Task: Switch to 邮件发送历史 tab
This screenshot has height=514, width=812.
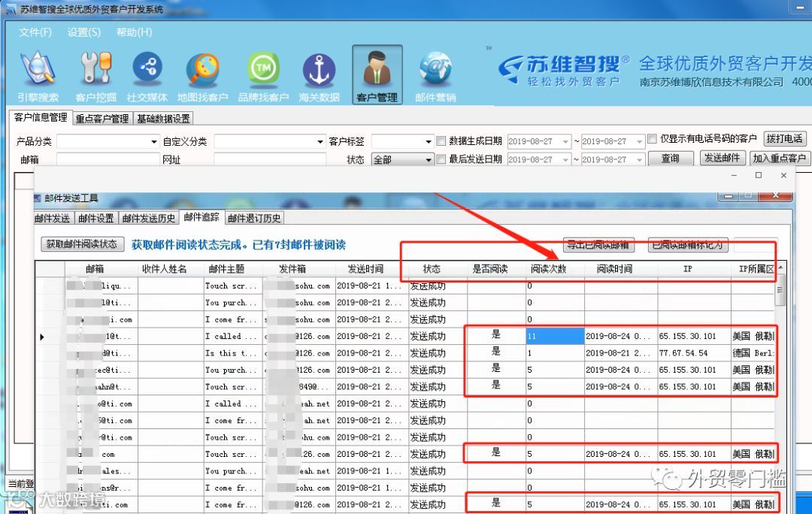Action: [x=149, y=219]
